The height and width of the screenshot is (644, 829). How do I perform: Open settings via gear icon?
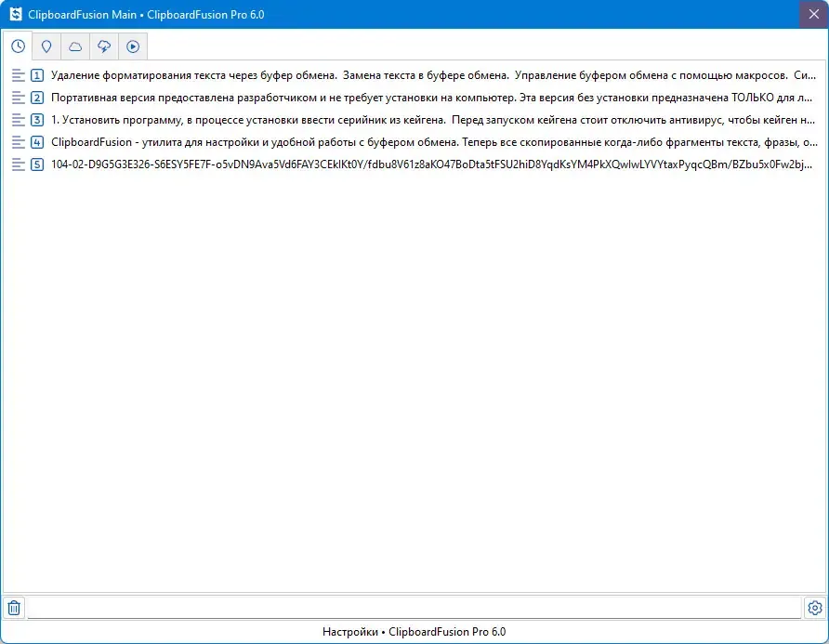[815, 608]
